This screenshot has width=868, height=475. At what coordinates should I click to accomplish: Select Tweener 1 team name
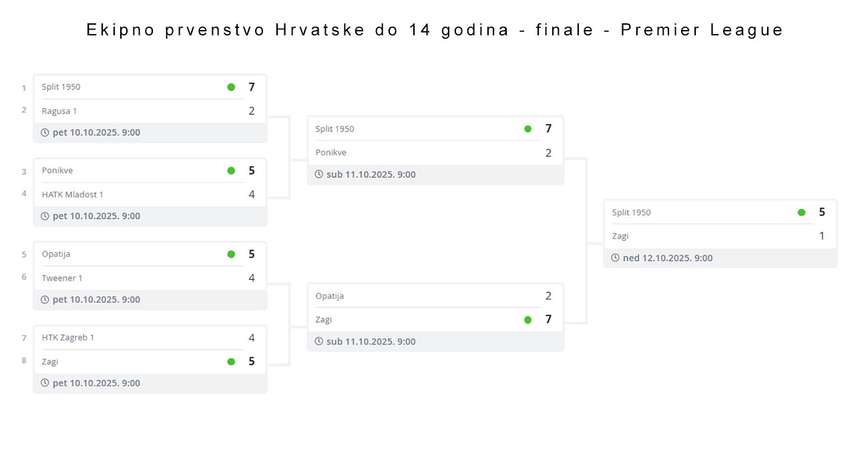(x=62, y=278)
